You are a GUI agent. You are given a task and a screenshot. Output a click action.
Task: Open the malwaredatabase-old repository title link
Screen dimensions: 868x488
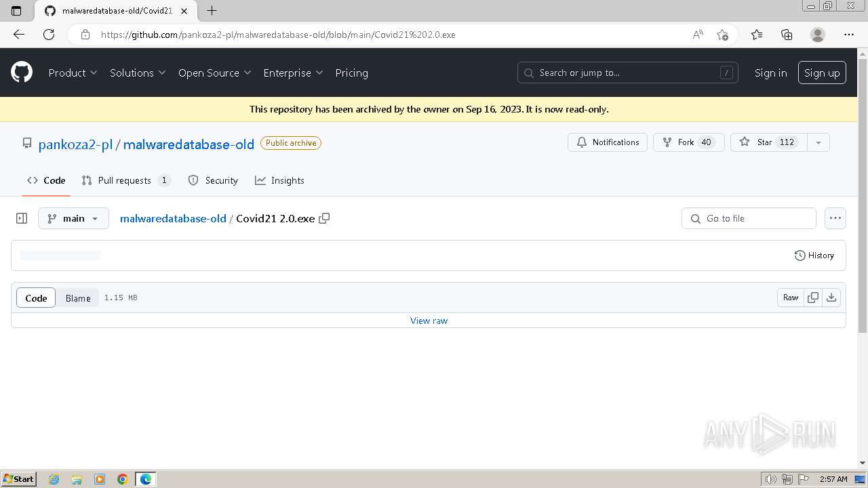189,144
